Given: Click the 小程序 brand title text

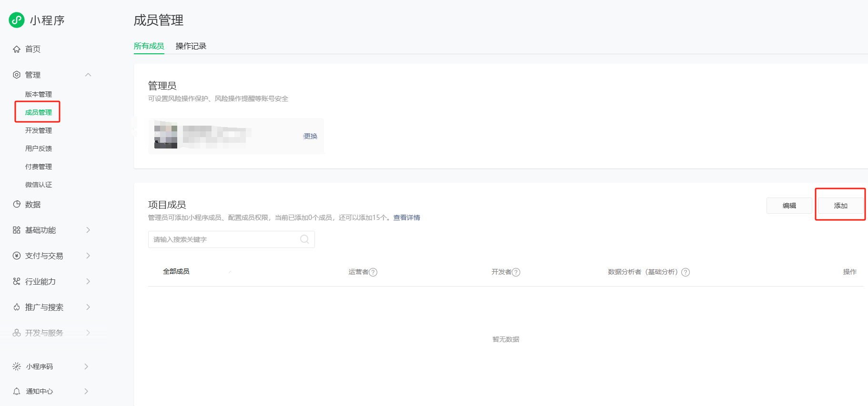Looking at the screenshot, I should [47, 20].
